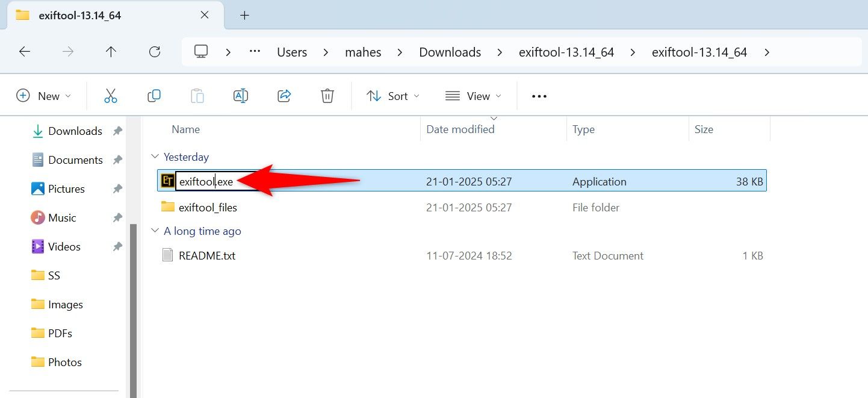
Task: Click the Rename icon in toolbar
Action: tap(241, 96)
